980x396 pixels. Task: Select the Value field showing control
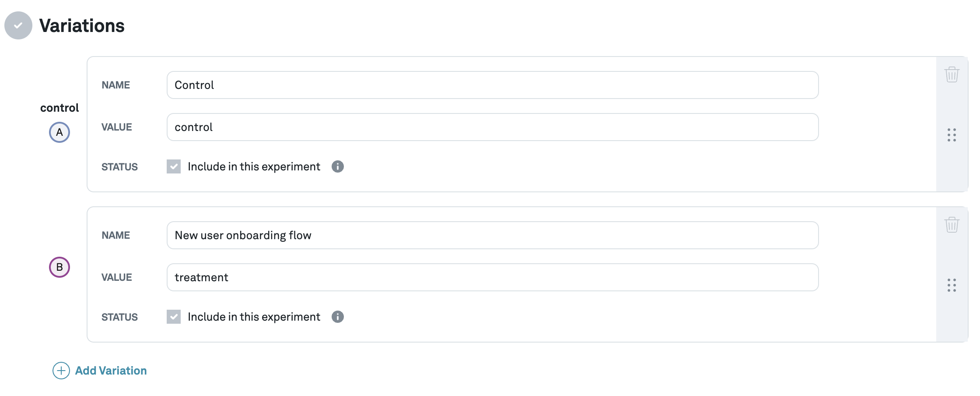tap(492, 127)
